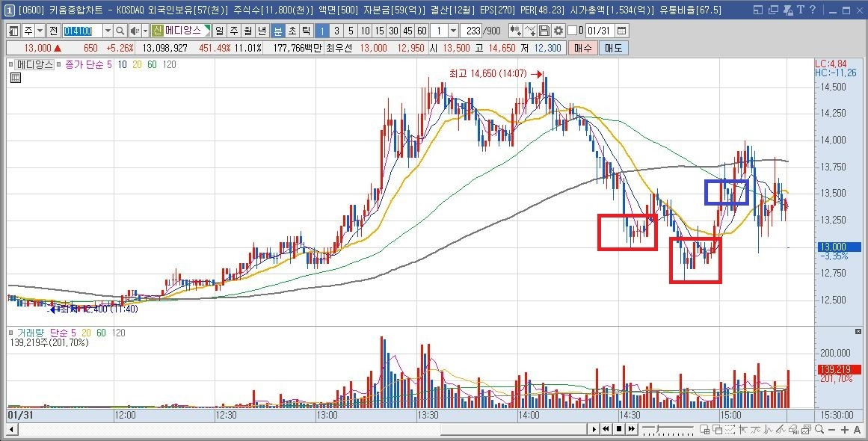Expand the 주 dropdown arrow in toolbar
The image size is (868, 441).
pos(40,31)
